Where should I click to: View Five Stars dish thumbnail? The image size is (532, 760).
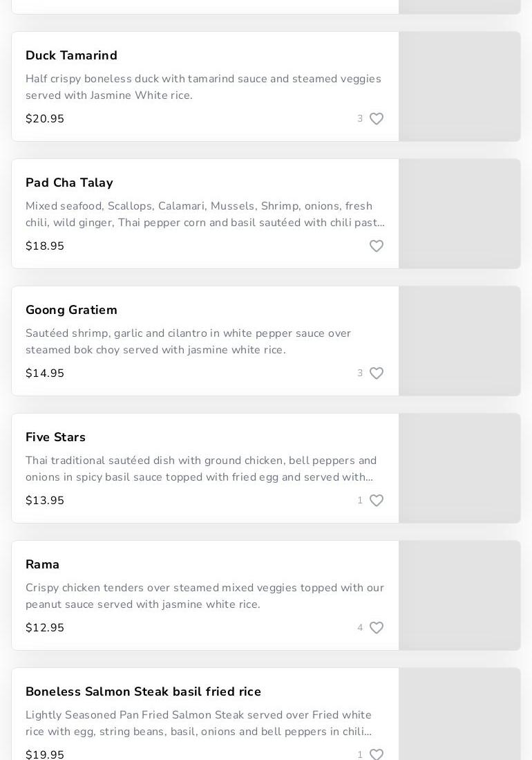pyautogui.click(x=459, y=468)
